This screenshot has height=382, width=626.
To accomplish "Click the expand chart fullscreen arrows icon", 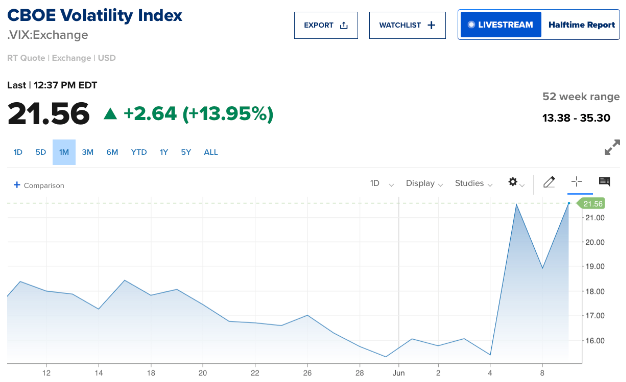I will tap(612, 147).
